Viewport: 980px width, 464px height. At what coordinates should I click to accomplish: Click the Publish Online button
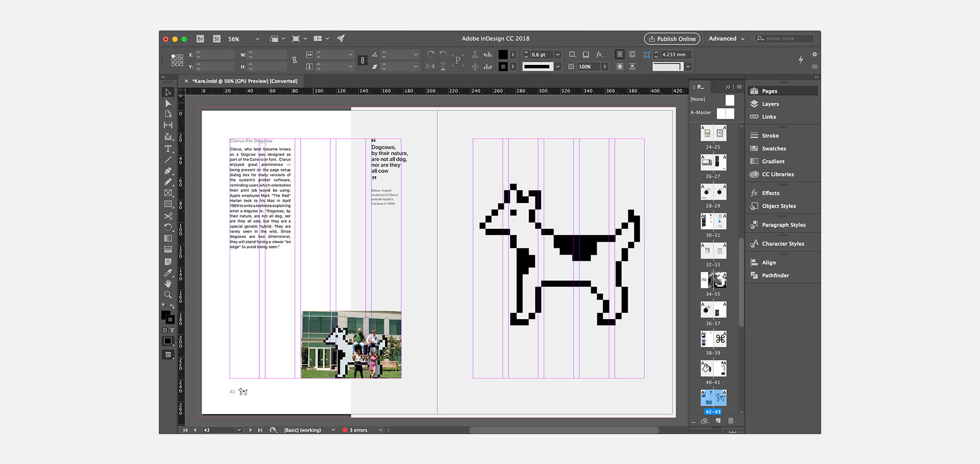click(x=672, y=39)
